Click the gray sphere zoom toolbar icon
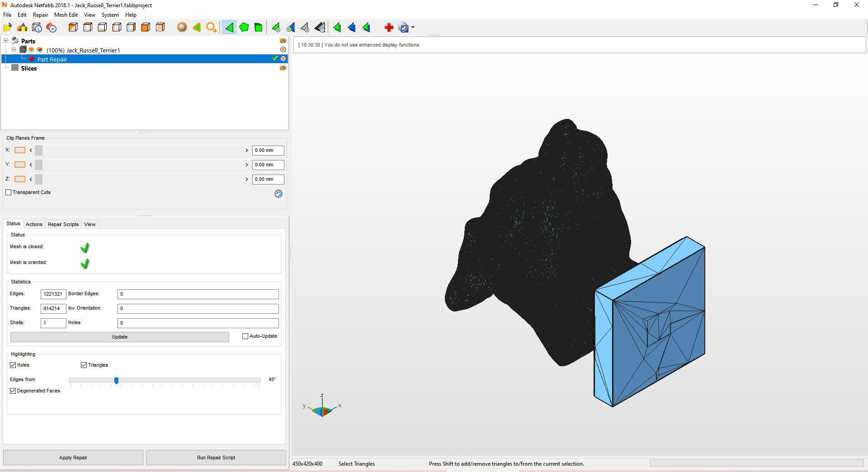This screenshot has width=868, height=472. coord(182,28)
